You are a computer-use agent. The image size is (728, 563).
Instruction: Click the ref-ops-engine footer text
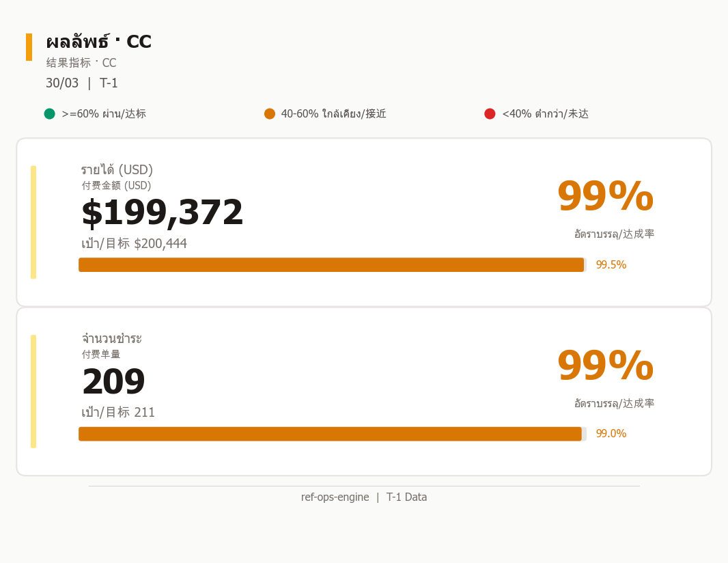coord(335,497)
